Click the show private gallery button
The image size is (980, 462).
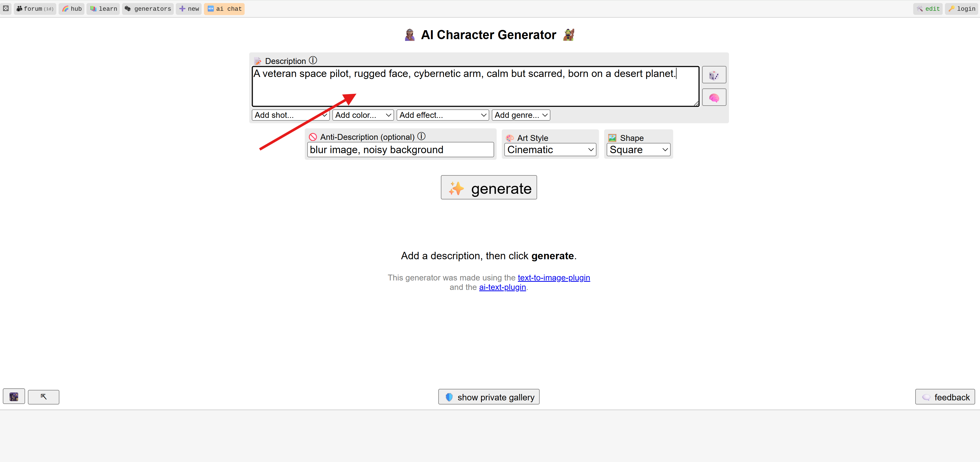488,397
